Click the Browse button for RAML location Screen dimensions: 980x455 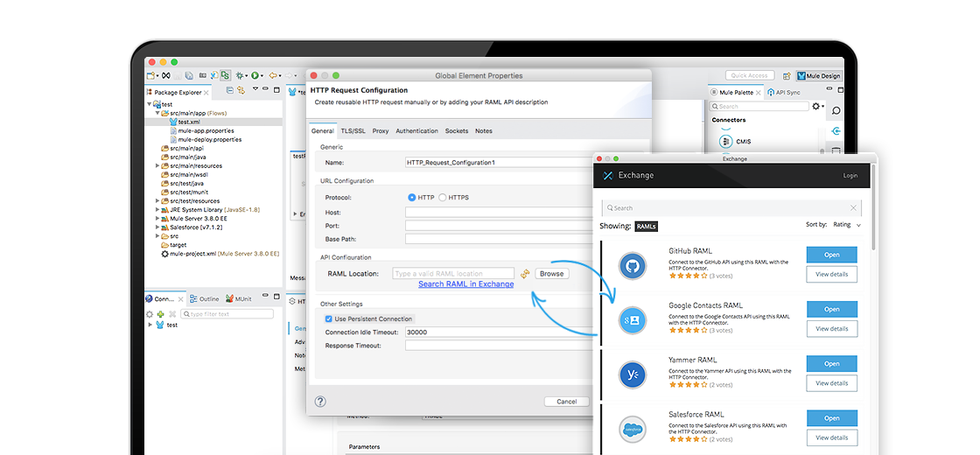tap(551, 274)
